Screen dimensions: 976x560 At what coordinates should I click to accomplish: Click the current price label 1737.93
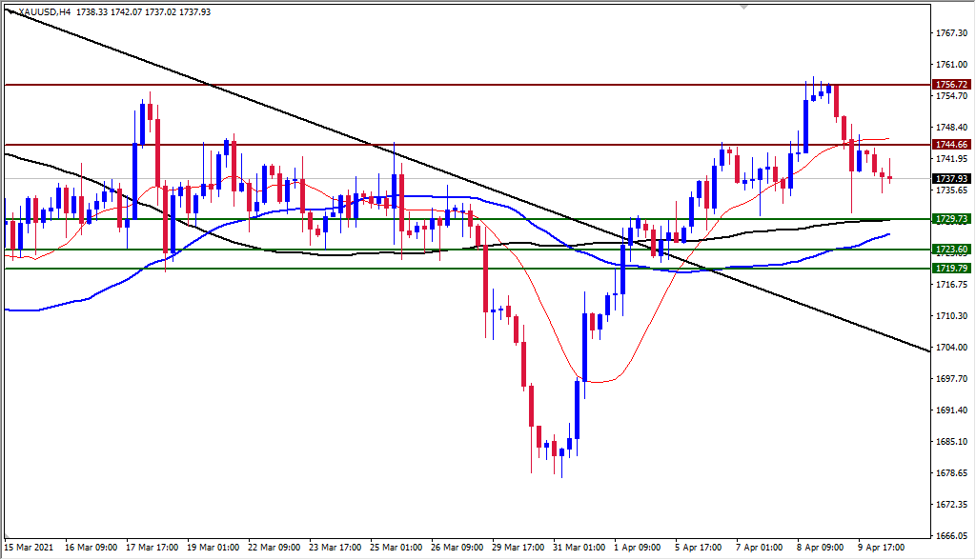952,179
